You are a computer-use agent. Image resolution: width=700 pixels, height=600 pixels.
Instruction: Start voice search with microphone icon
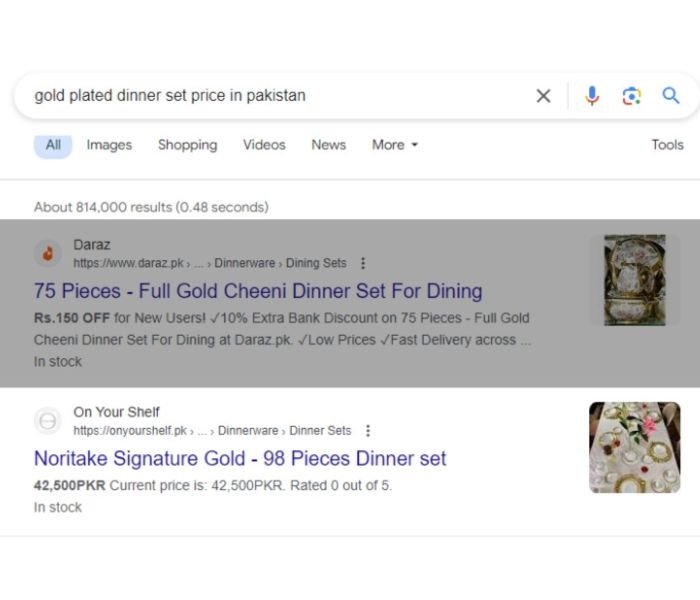592,96
